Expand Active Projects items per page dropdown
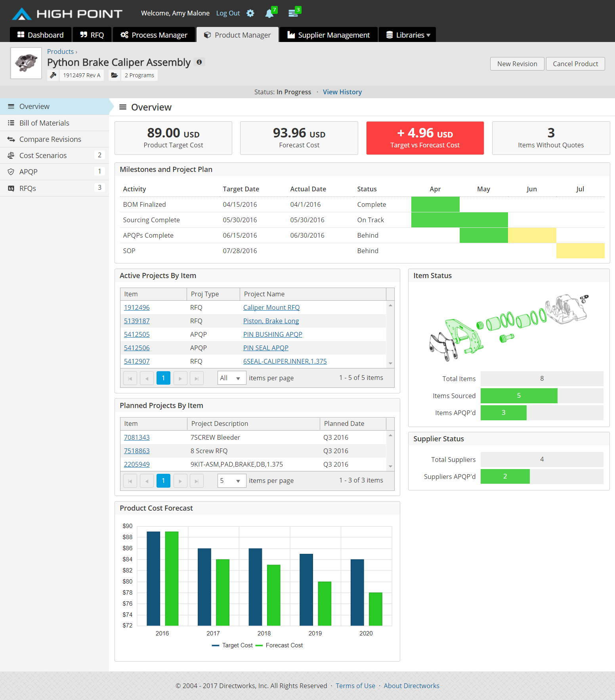Image resolution: width=615 pixels, height=700 pixels. [x=231, y=378]
